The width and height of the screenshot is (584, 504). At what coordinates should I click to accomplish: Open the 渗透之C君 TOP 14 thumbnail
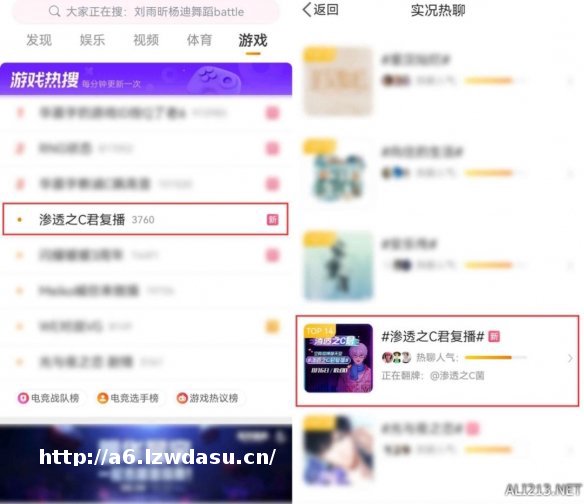pyautogui.click(x=338, y=358)
